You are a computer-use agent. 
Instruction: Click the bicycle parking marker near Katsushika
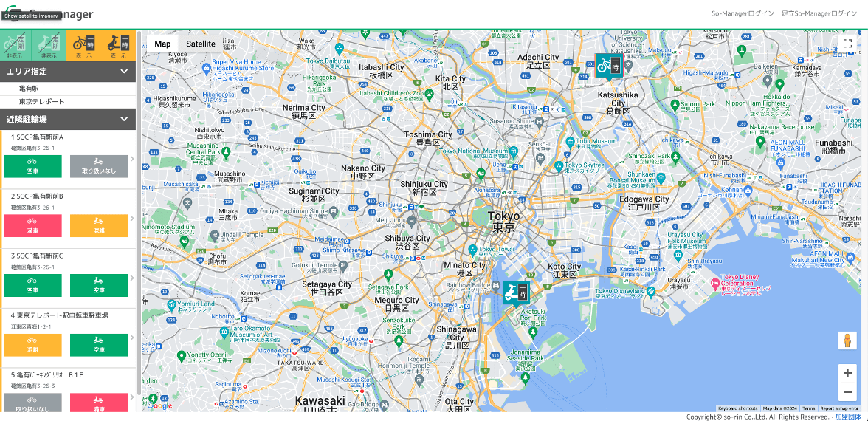tap(608, 66)
